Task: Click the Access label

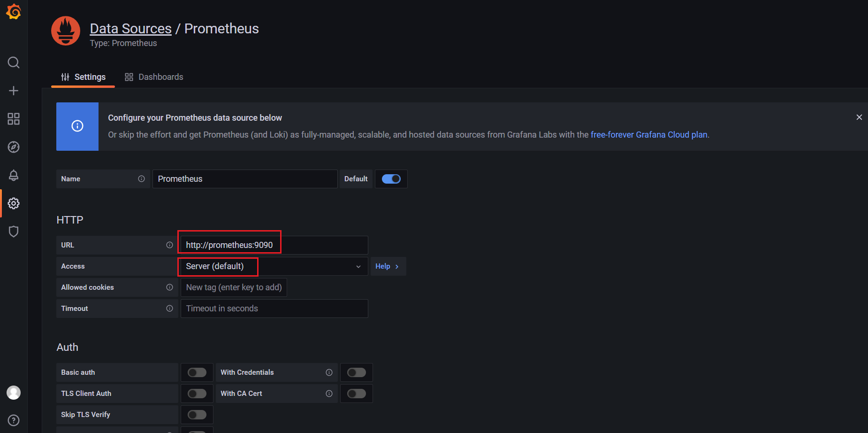Action: pyautogui.click(x=73, y=266)
